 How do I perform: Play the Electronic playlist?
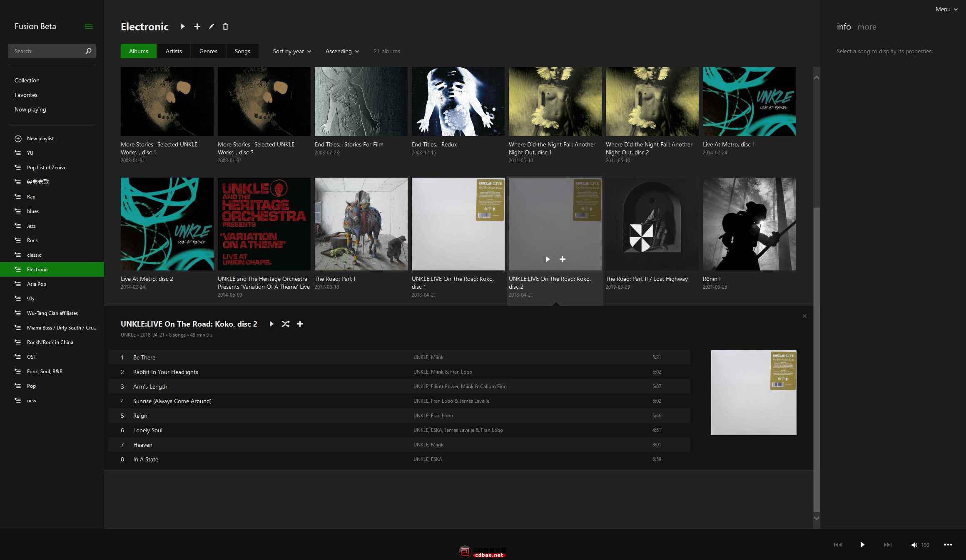[182, 27]
